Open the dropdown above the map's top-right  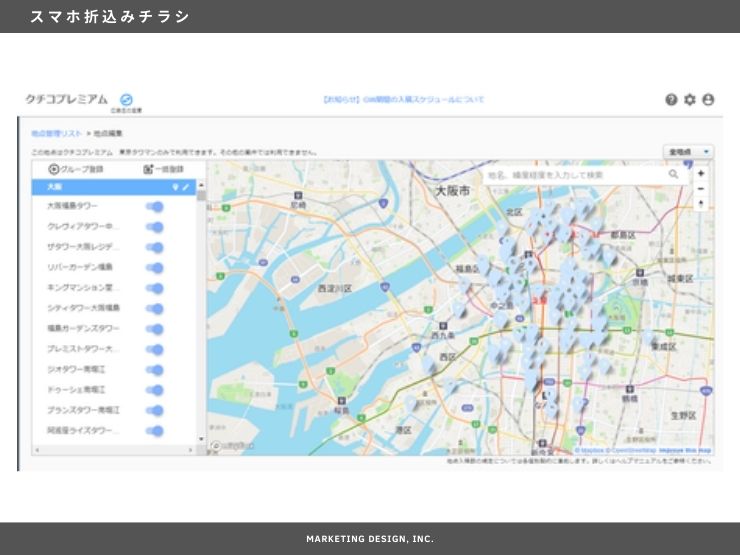coord(689,151)
